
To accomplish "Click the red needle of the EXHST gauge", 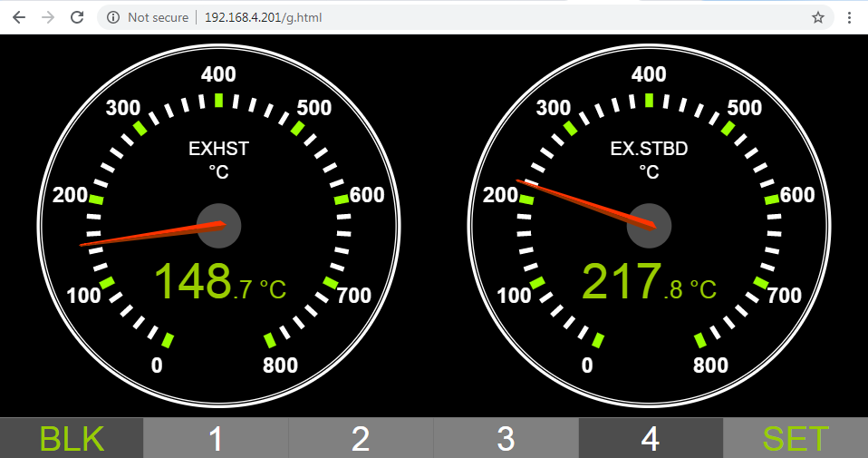I will [x=152, y=234].
